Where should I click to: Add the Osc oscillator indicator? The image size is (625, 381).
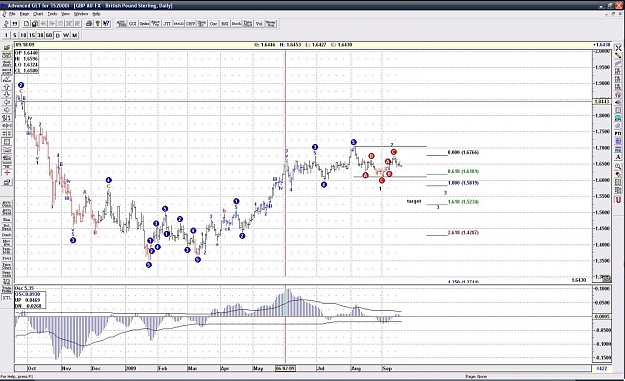coord(213,24)
